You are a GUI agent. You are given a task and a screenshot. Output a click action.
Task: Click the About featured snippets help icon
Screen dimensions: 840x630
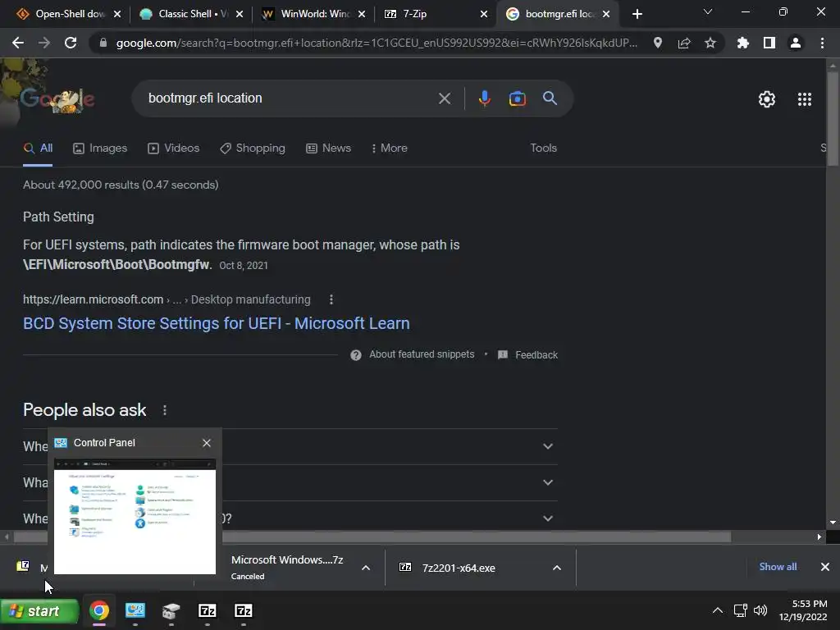[x=356, y=355]
